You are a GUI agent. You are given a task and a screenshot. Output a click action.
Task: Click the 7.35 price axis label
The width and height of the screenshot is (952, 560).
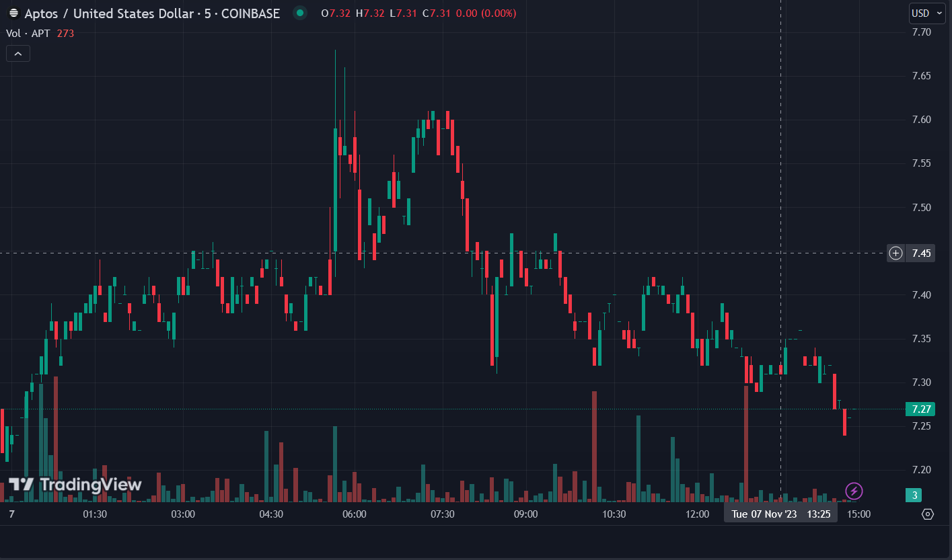click(921, 339)
